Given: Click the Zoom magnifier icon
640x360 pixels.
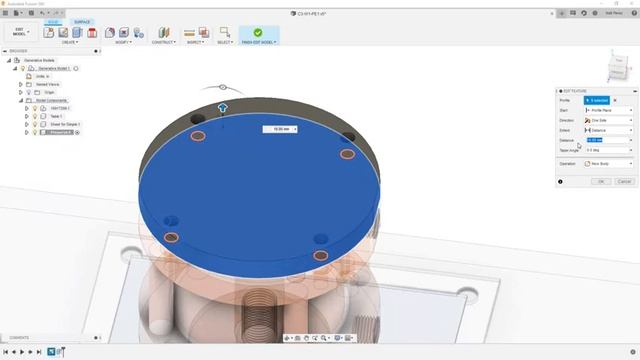Looking at the screenshot, I should (324, 338).
